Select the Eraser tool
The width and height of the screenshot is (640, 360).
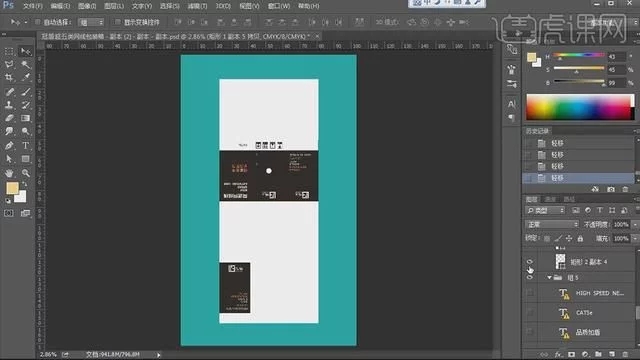pyautogui.click(x=9, y=118)
